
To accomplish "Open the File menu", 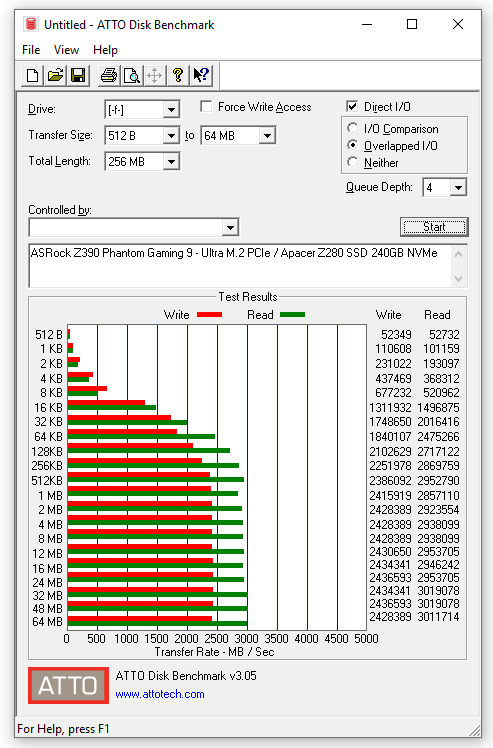I will point(31,50).
